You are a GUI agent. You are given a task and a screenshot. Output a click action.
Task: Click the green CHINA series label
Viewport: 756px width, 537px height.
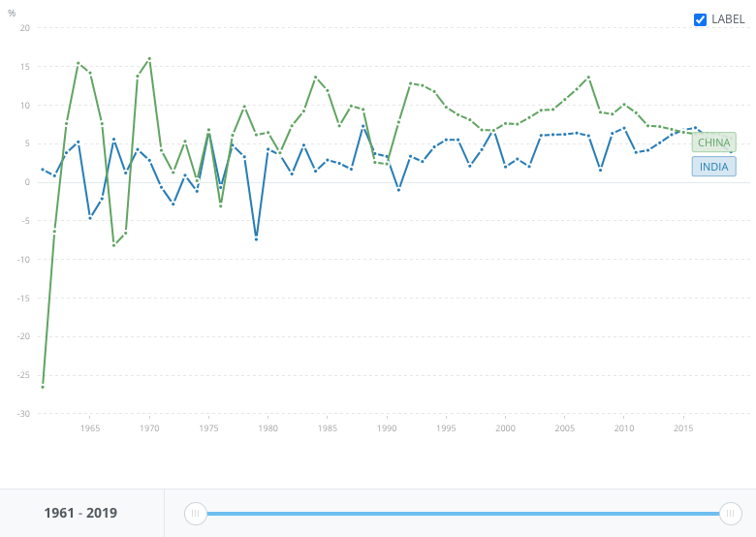click(713, 142)
